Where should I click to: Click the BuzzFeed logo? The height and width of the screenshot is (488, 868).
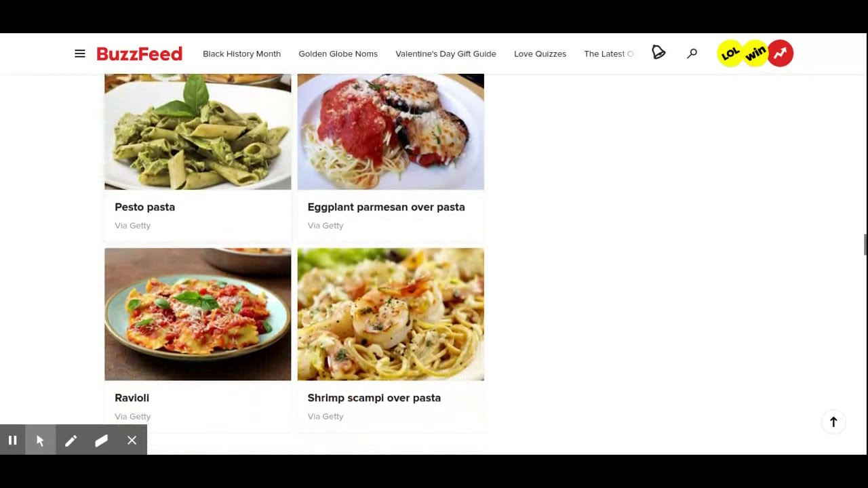click(x=139, y=54)
